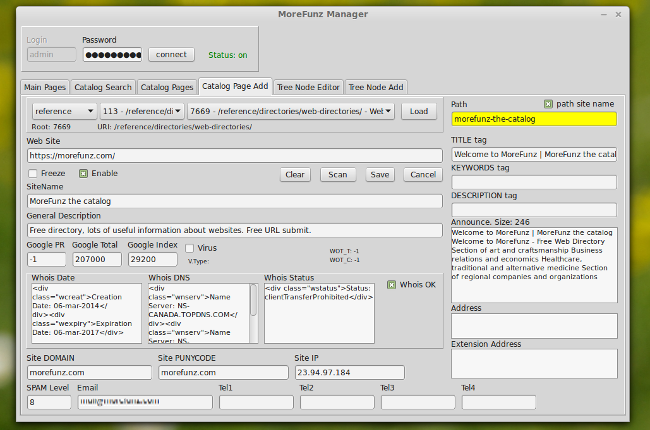Click the KEYWORDS tag field
The width and height of the screenshot is (650, 430).
click(x=534, y=182)
